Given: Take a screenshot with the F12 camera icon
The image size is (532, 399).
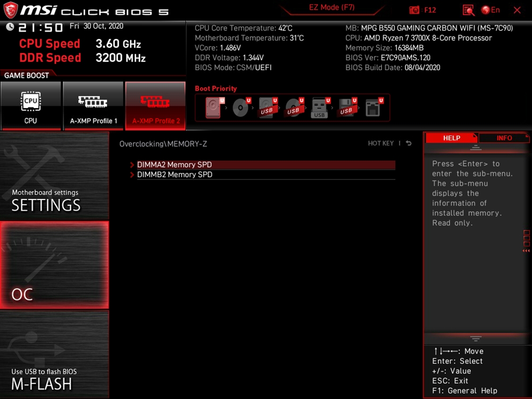Looking at the screenshot, I should point(414,10).
